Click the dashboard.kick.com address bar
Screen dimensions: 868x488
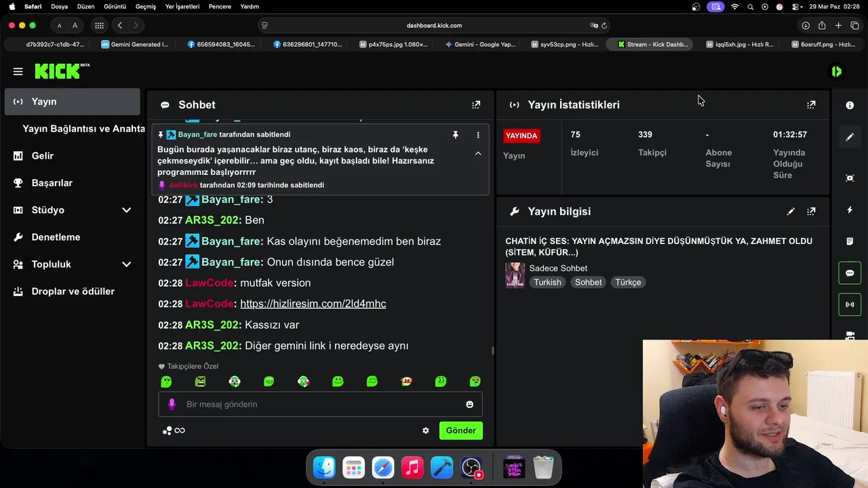pos(434,26)
